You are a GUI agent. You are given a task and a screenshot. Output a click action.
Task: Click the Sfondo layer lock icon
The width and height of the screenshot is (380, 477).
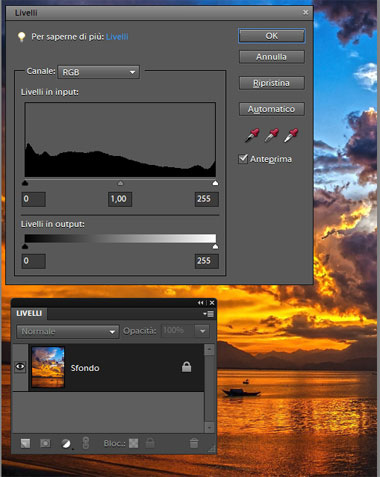186,367
